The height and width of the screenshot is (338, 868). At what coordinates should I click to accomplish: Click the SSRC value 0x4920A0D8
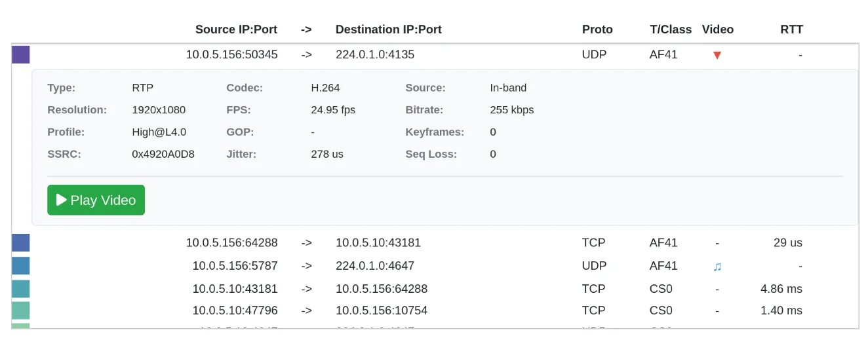click(x=163, y=155)
